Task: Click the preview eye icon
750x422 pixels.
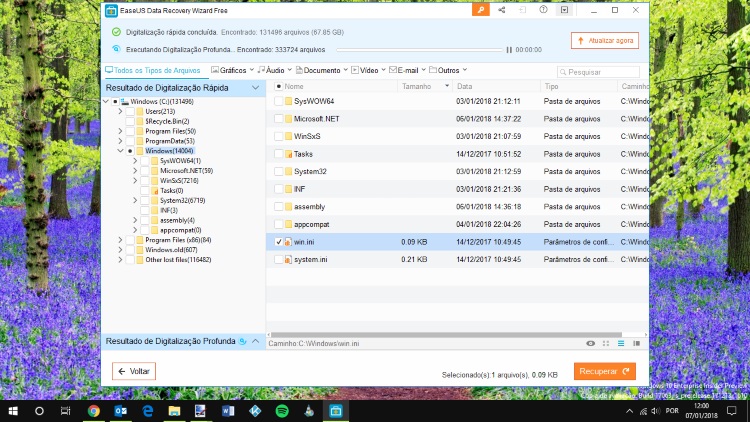Action: [591, 343]
